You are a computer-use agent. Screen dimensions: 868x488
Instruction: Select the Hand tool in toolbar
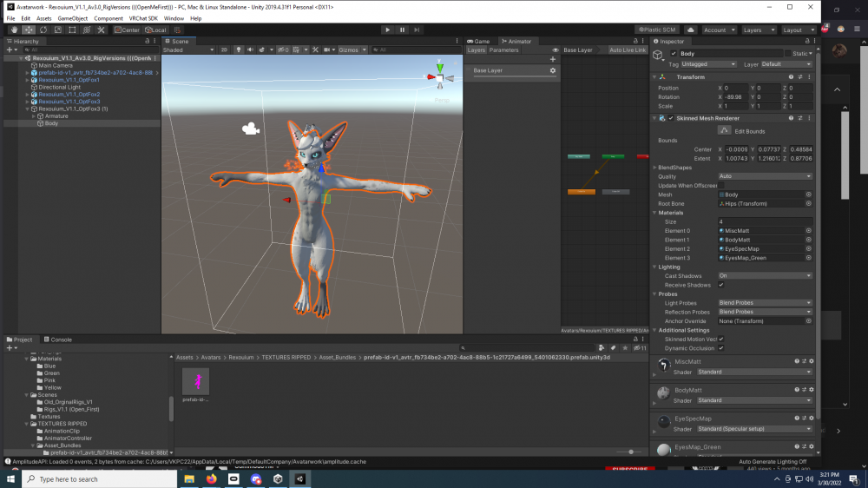pyautogui.click(x=15, y=30)
